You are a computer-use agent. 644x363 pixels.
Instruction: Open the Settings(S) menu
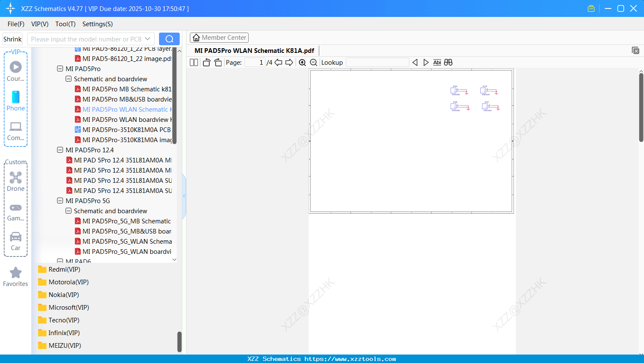pyautogui.click(x=98, y=24)
